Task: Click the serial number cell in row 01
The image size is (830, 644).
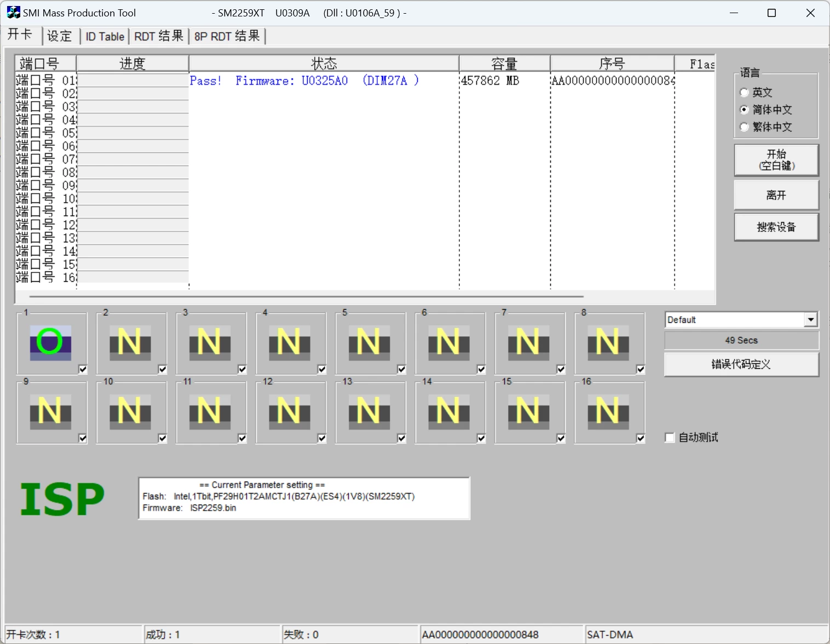Action: click(x=613, y=81)
